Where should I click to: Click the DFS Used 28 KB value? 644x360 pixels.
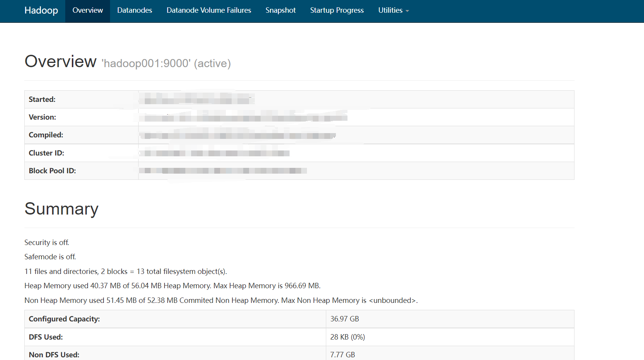point(347,337)
